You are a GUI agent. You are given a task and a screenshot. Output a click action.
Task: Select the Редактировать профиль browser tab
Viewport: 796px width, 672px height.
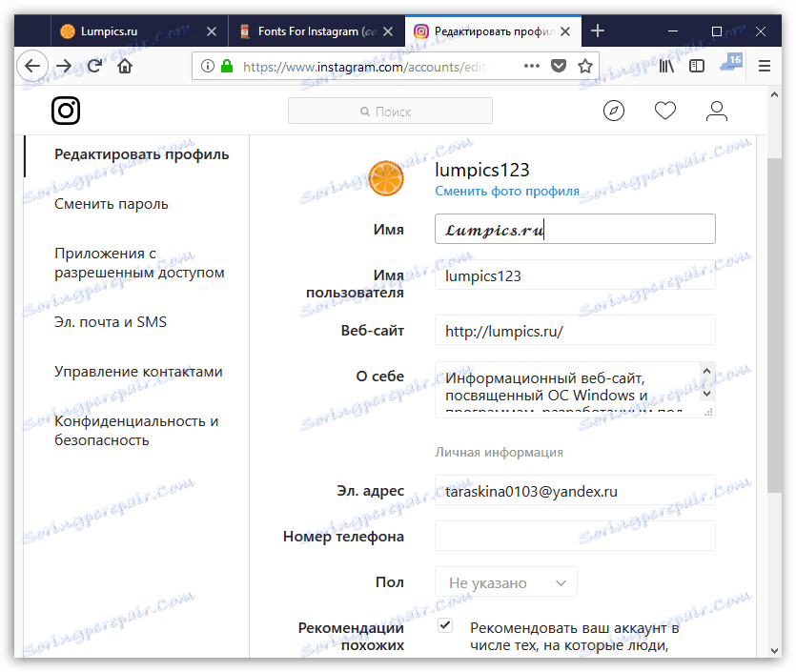(x=494, y=31)
